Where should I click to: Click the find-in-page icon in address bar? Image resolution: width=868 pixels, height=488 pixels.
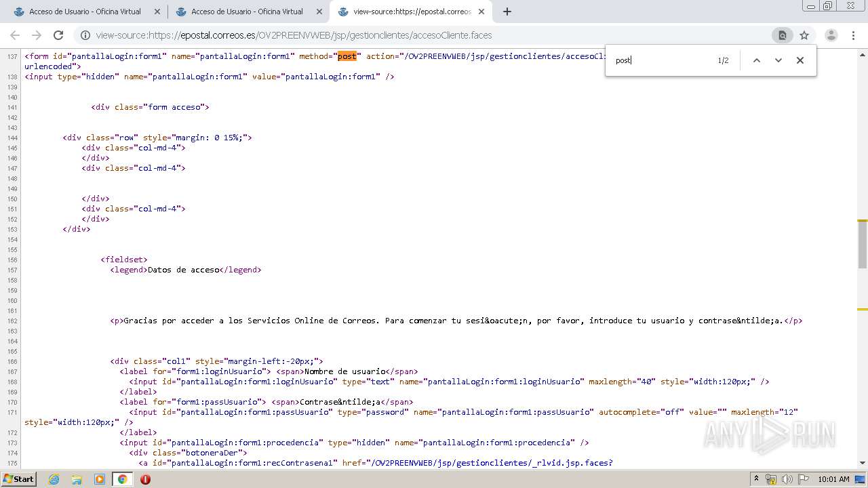(782, 35)
